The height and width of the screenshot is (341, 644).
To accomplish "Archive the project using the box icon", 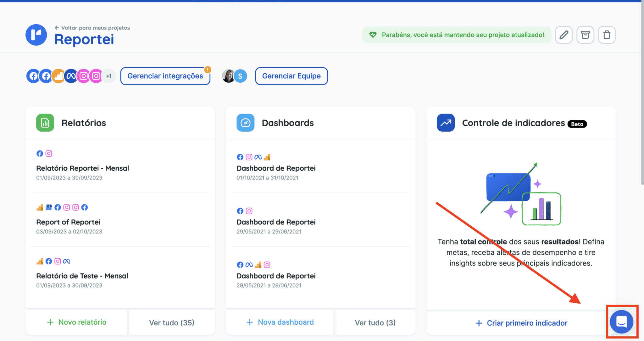I will [x=585, y=35].
